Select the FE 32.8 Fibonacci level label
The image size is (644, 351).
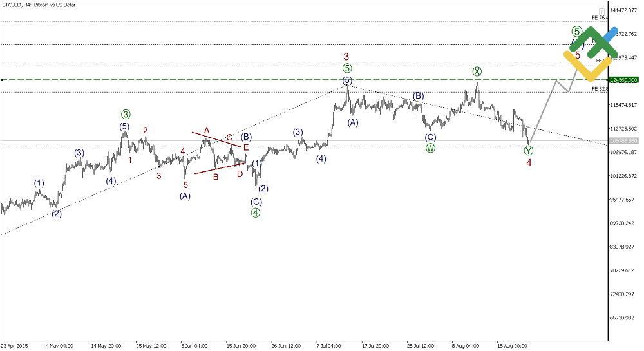pyautogui.click(x=600, y=89)
